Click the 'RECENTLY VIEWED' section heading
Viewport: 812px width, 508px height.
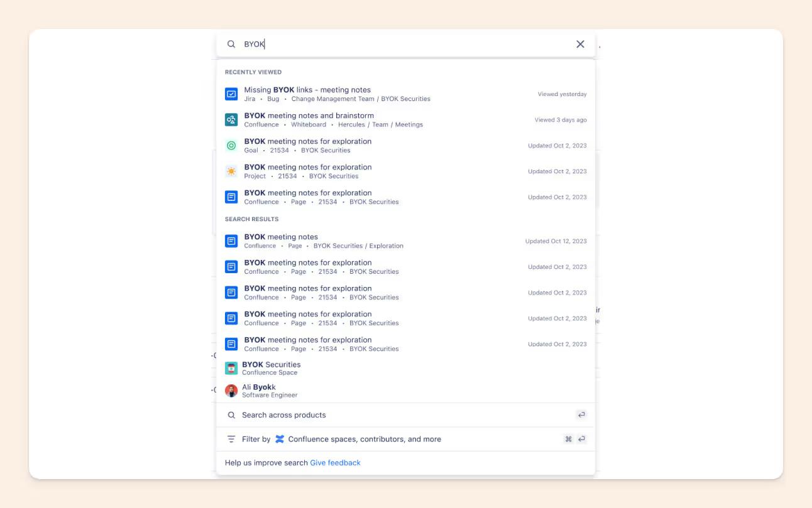(253, 72)
